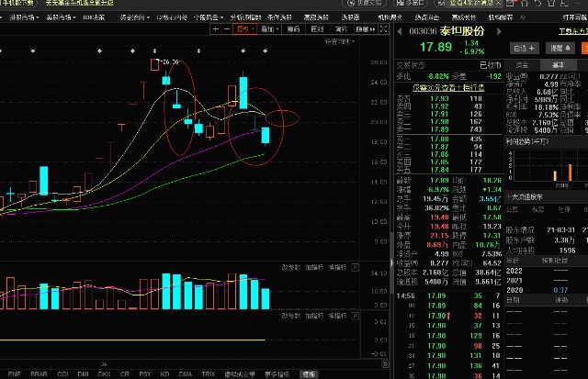Click 改参数 in volume indicator panel

point(291,267)
